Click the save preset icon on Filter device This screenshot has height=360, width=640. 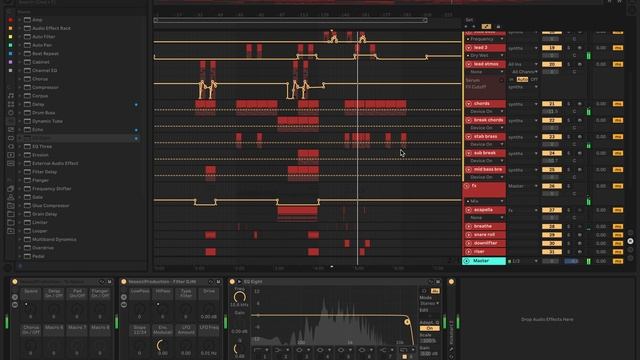(x=218, y=282)
